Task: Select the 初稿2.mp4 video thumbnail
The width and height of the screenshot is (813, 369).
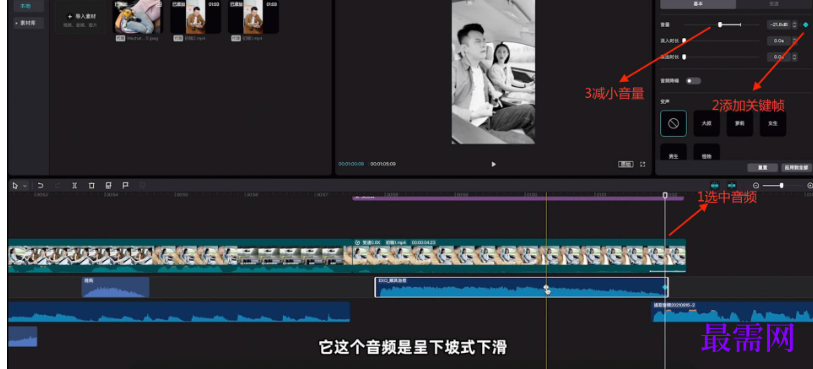Action: coord(195,17)
